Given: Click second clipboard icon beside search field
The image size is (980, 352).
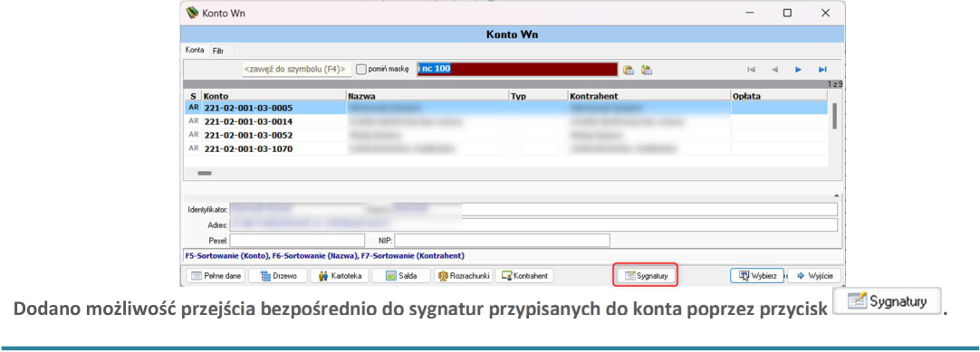Looking at the screenshot, I should [x=647, y=70].
